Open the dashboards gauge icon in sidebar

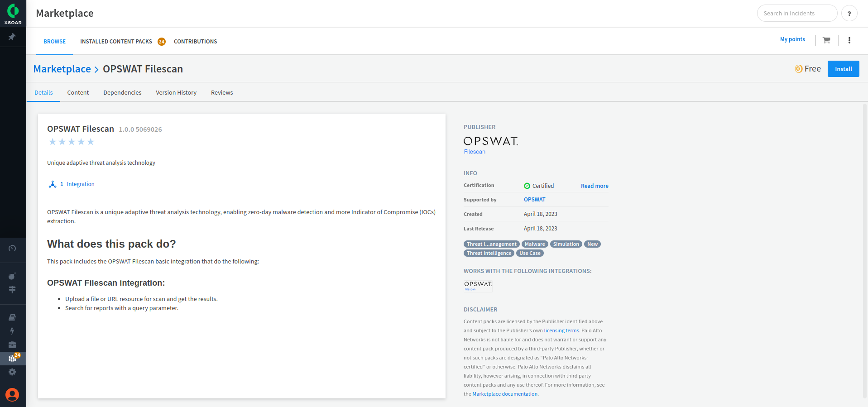click(12, 248)
